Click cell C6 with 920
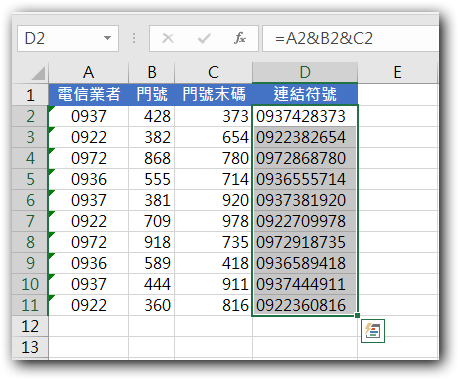This screenshot has width=459, height=380. (x=213, y=200)
